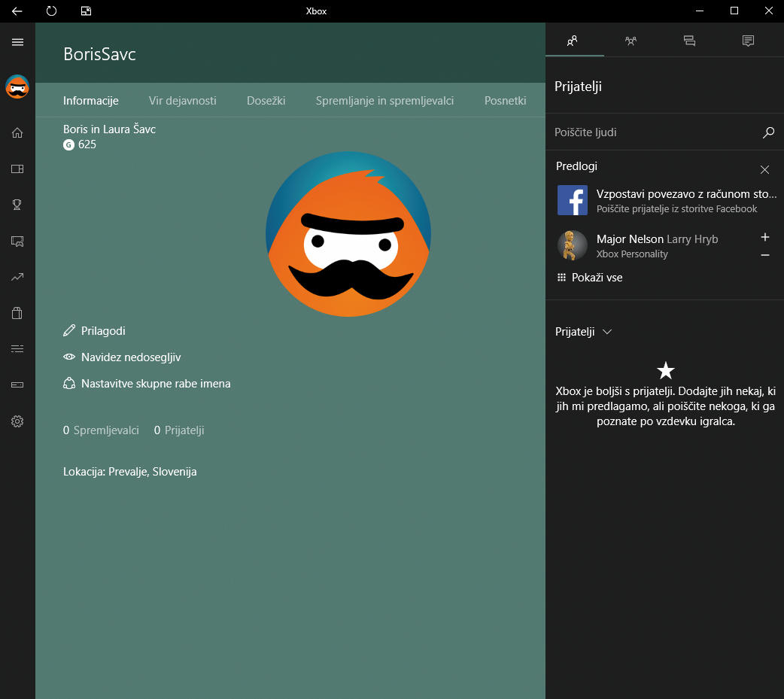
Task: Open Spremljanje in spremljevalci tab
Action: click(384, 101)
